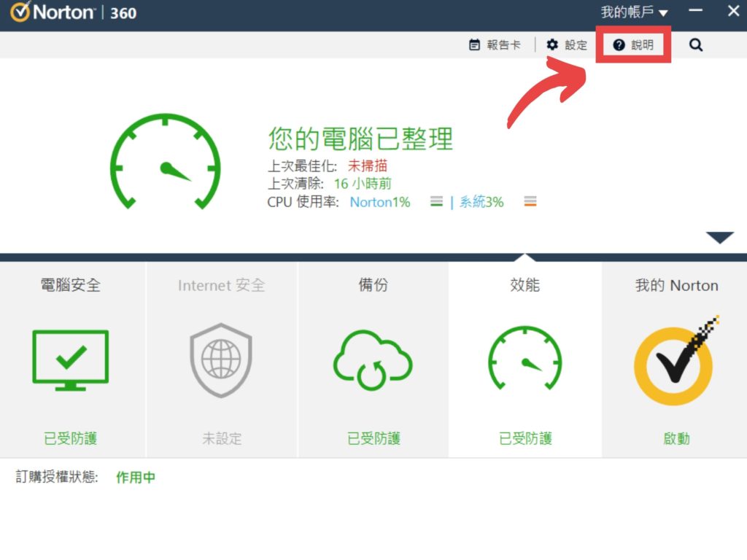This screenshot has height=560, width=747.
Task: Click the 未掃描 optimization status
Action: [x=368, y=166]
